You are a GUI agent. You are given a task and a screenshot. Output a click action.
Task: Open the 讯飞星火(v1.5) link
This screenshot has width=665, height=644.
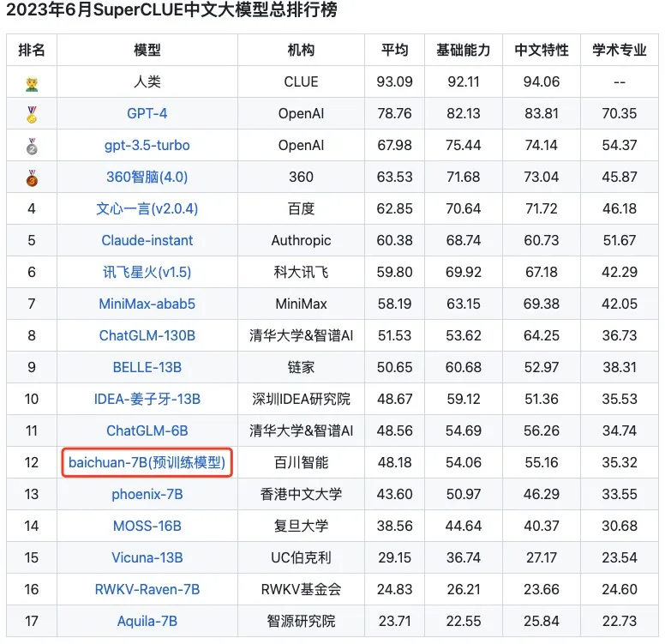[147, 273]
